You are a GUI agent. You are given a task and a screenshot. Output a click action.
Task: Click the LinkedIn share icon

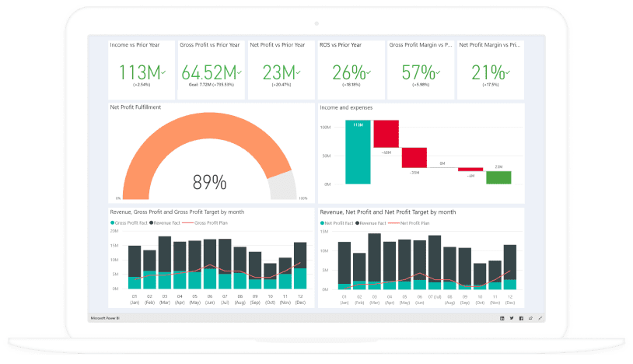502,318
